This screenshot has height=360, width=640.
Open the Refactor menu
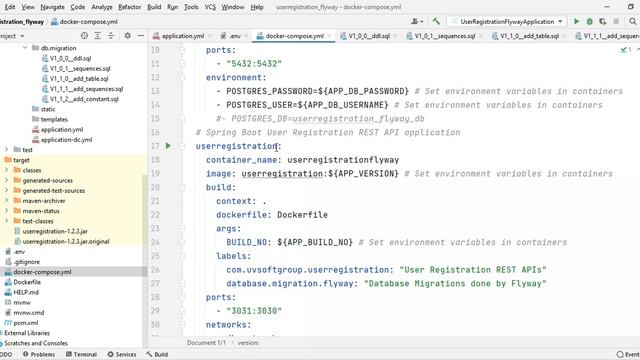129,7
